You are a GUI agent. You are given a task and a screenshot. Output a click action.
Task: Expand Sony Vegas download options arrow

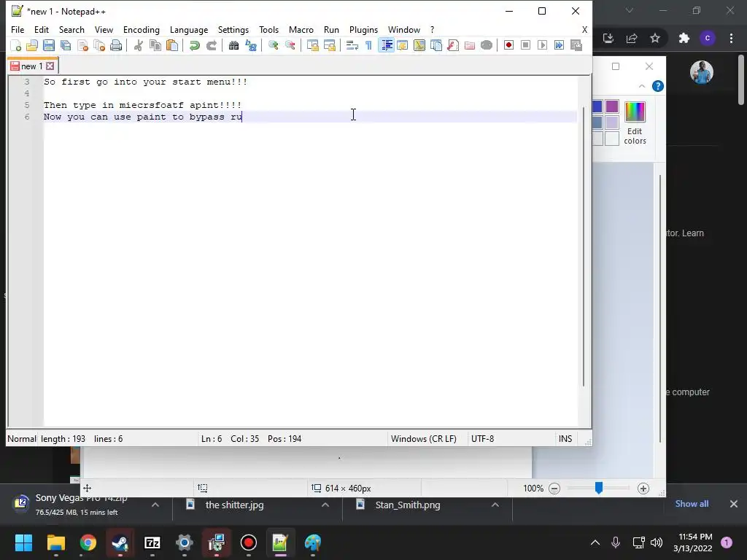[x=155, y=505]
